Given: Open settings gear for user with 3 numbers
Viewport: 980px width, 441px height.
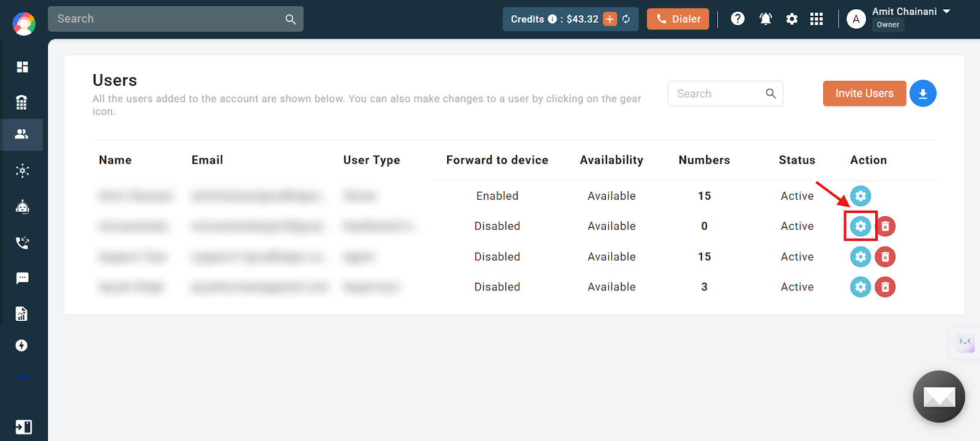Looking at the screenshot, I should click(861, 287).
